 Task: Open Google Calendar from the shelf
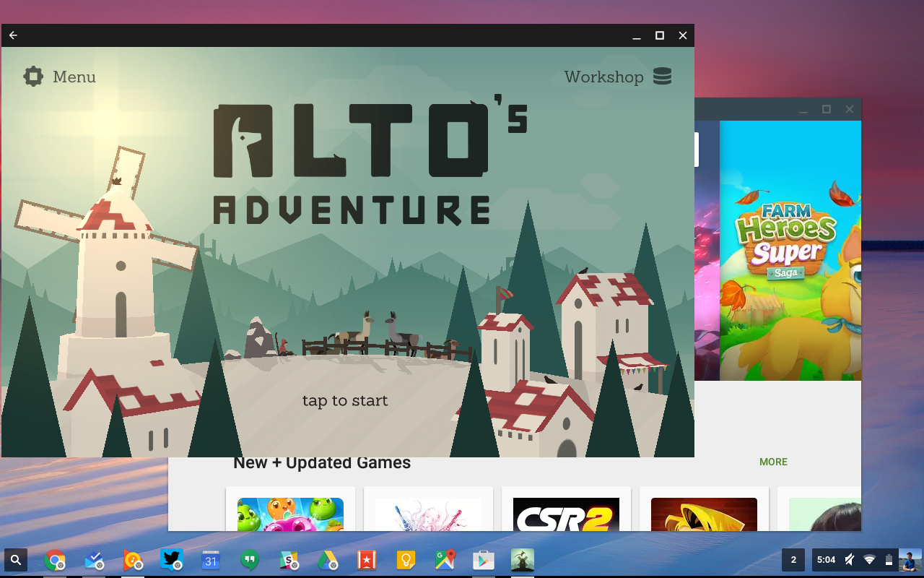(x=210, y=560)
